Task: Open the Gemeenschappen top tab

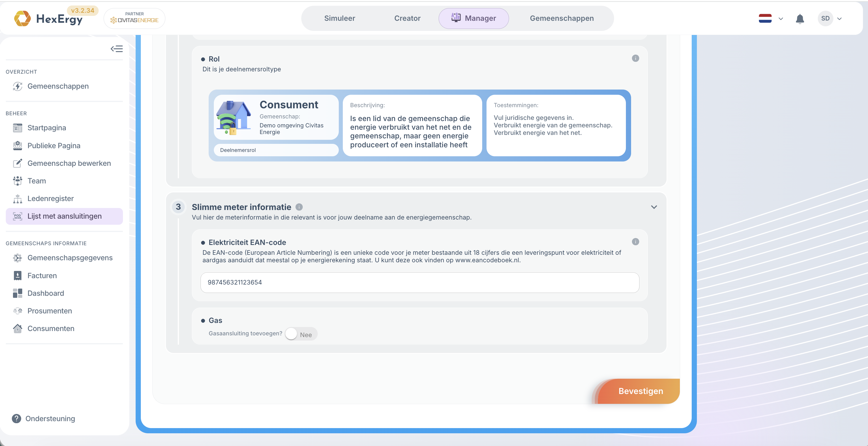Action: (562, 18)
